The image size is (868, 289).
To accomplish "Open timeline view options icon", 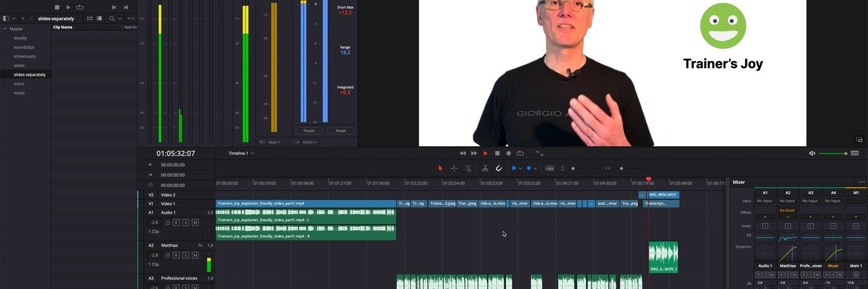I will point(550,168).
